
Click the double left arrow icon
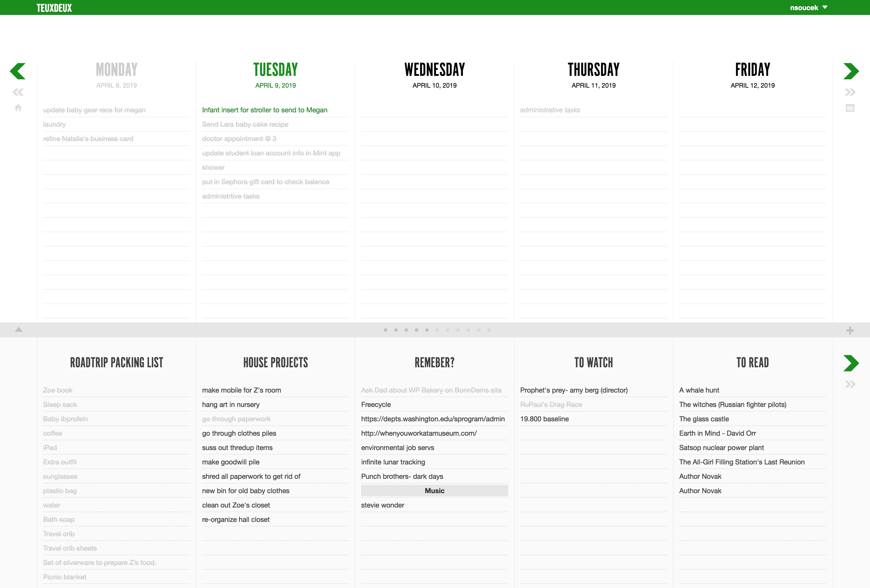pos(18,92)
